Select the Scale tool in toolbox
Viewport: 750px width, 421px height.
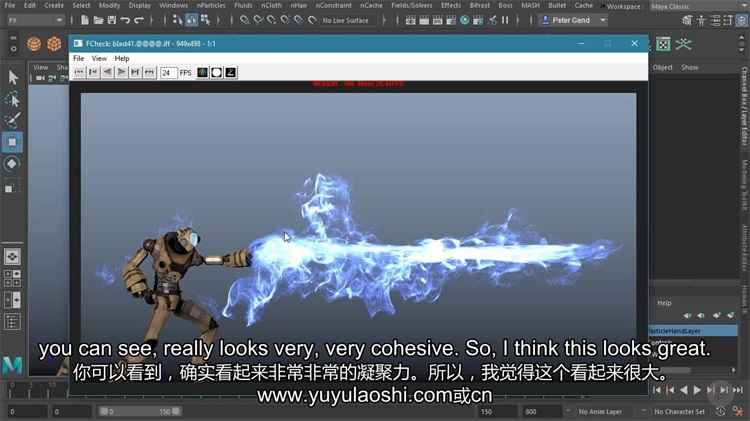(x=11, y=188)
